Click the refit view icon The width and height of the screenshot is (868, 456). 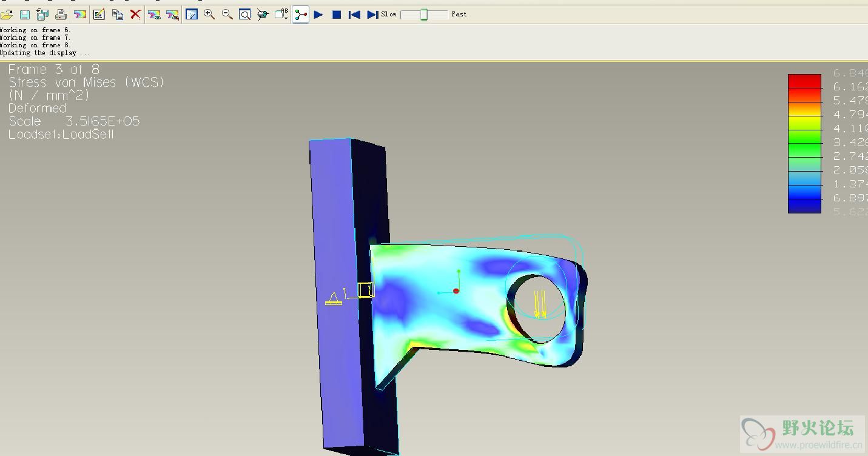(x=244, y=15)
